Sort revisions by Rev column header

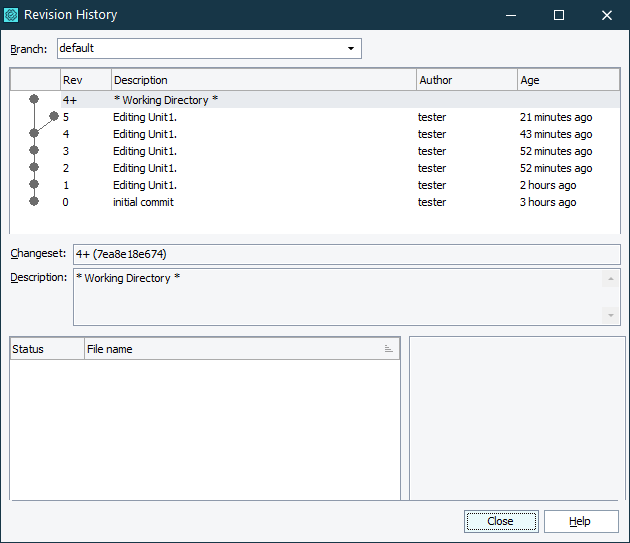click(85, 80)
